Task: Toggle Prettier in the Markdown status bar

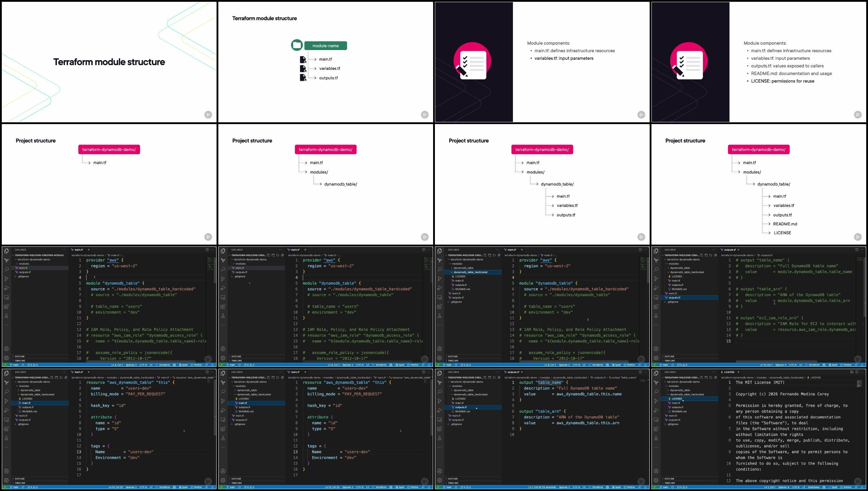Action: tap(847, 487)
